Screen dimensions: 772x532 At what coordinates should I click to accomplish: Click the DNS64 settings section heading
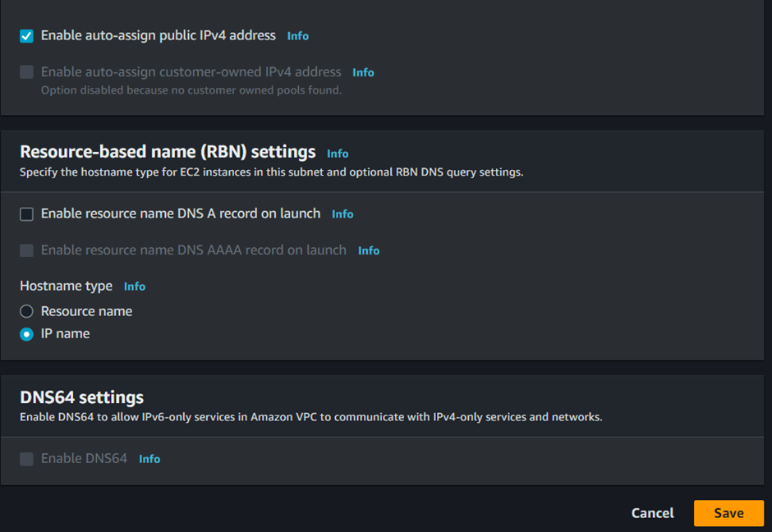pos(82,397)
